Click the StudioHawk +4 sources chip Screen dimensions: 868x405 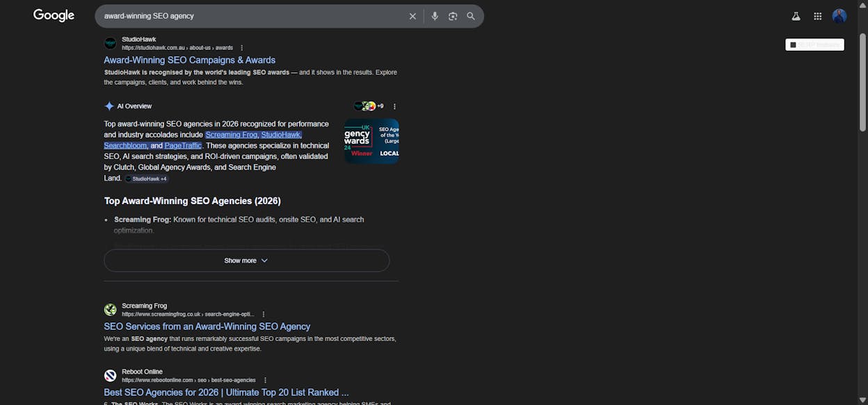(147, 179)
